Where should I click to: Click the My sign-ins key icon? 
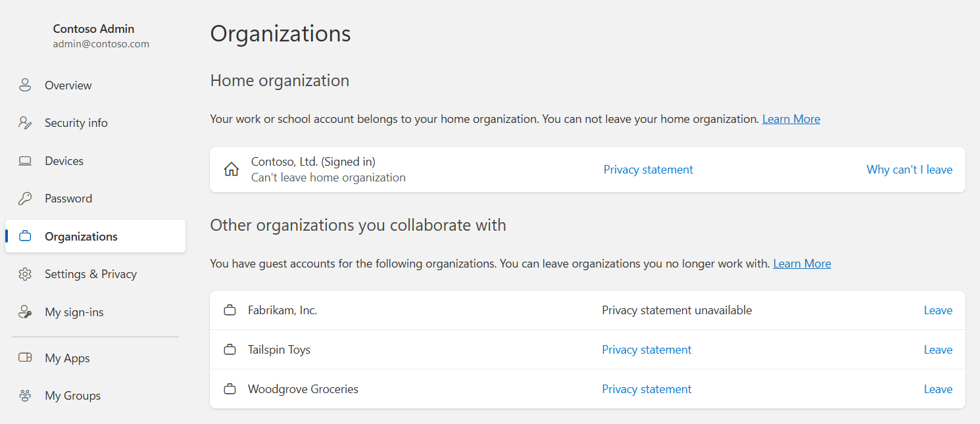tap(25, 312)
